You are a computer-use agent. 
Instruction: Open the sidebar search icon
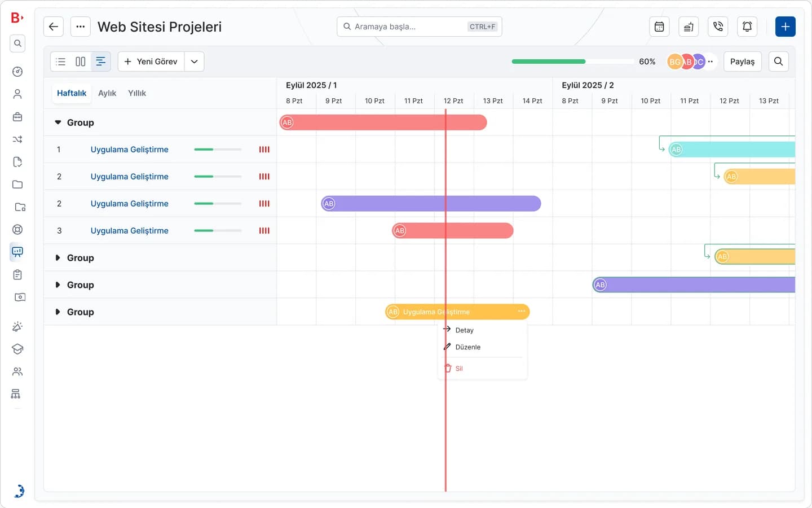coord(17,43)
